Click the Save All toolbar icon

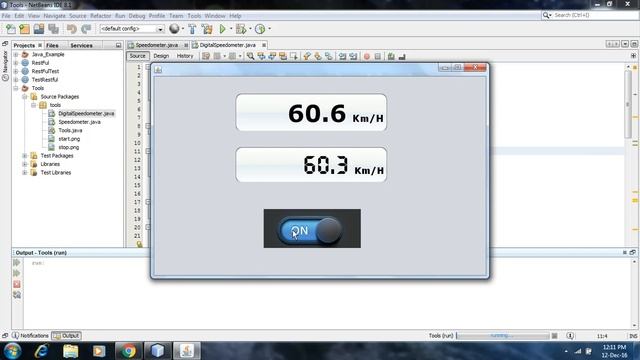pos(53,29)
